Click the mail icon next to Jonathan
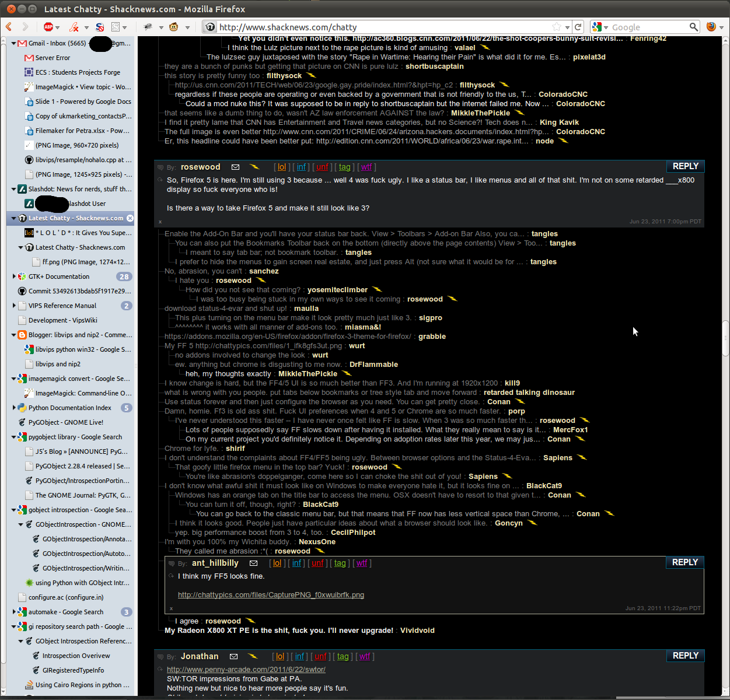The height and width of the screenshot is (700, 730). pos(233,657)
